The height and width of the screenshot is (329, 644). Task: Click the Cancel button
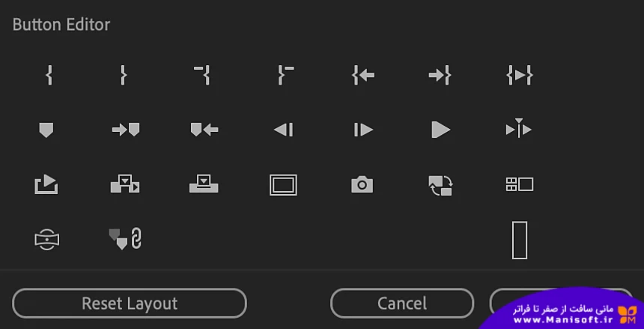pos(402,304)
